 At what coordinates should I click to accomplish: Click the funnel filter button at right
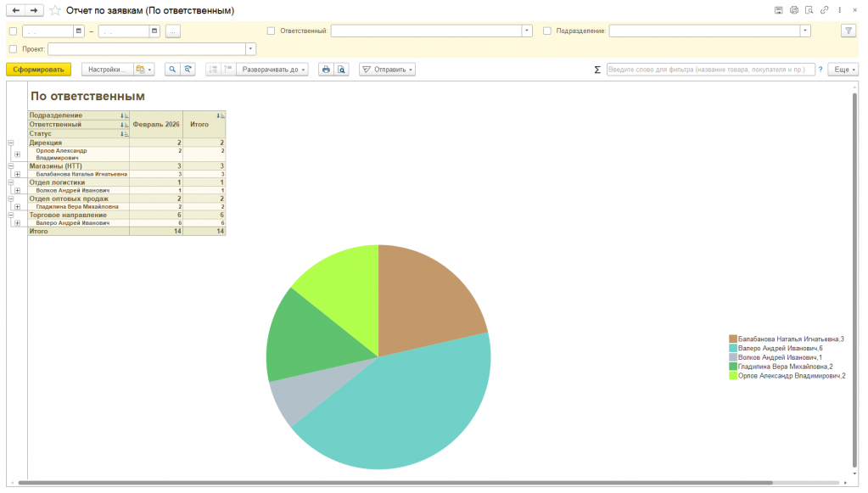click(848, 31)
